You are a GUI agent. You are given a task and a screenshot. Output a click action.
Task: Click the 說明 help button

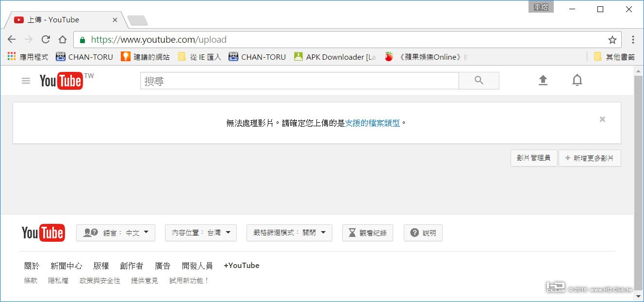click(x=423, y=233)
